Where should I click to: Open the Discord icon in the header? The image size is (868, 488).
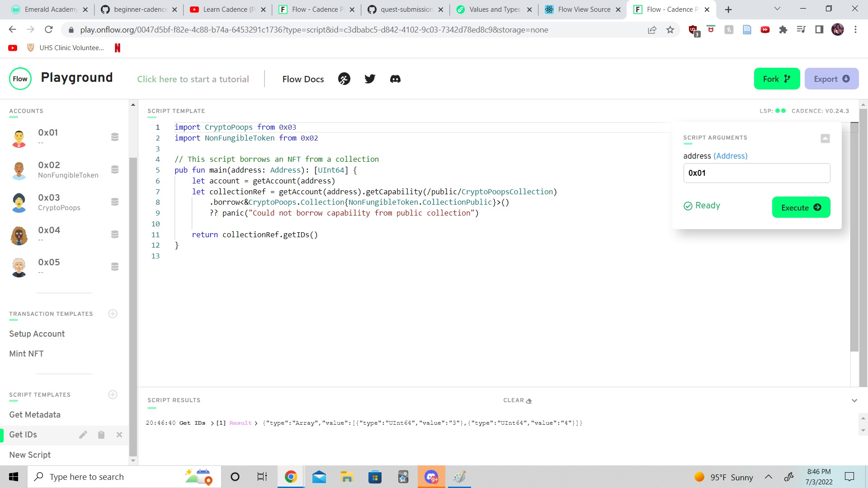[x=395, y=79]
